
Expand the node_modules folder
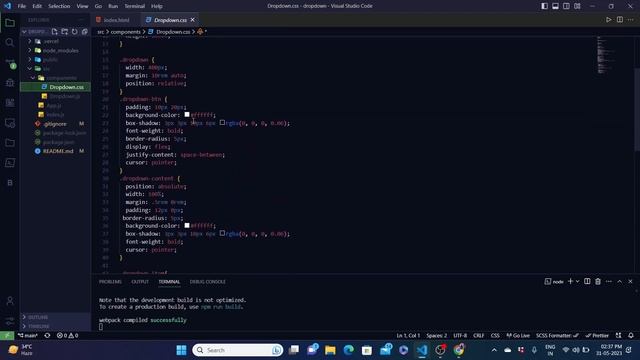click(x=30, y=50)
